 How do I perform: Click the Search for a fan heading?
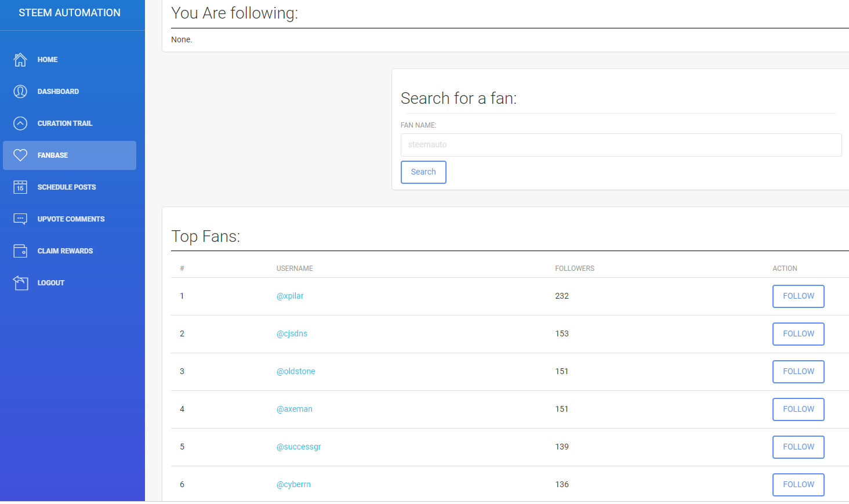(459, 99)
